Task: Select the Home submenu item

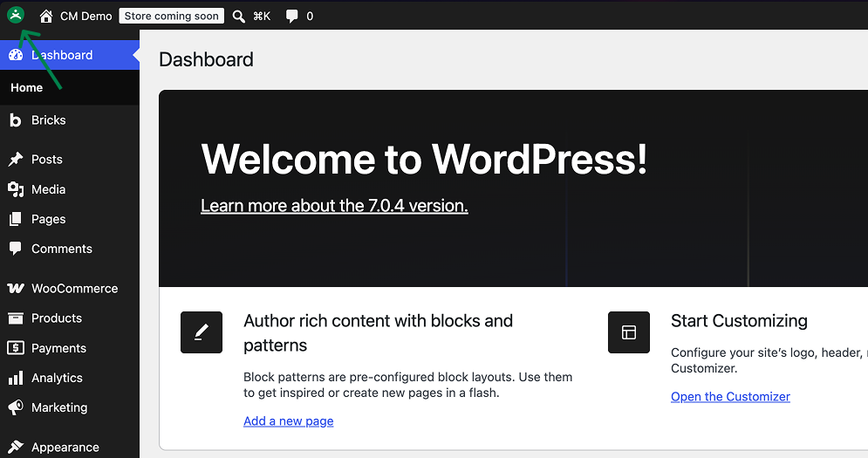Action: tap(26, 87)
